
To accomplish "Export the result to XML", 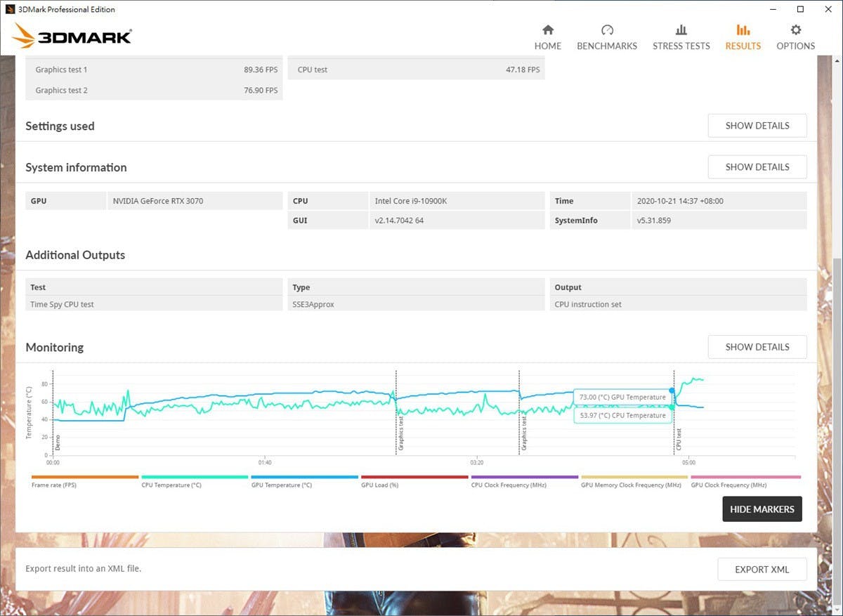I will click(762, 570).
